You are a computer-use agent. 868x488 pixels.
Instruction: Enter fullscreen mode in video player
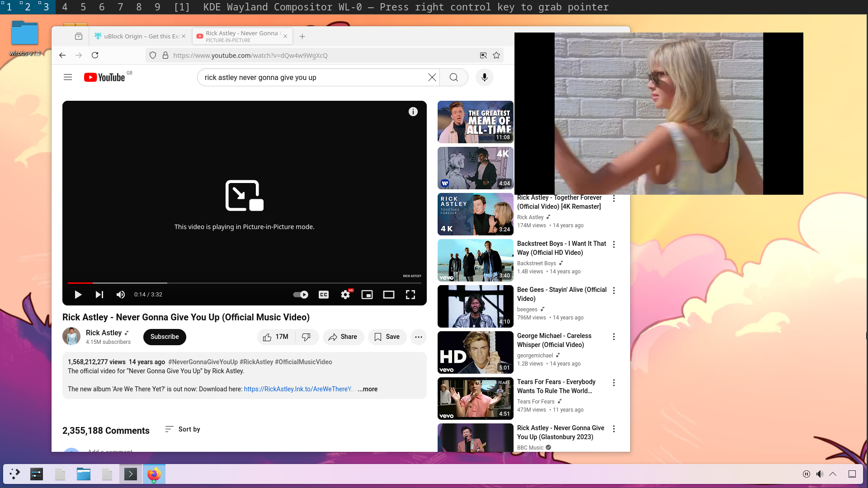pyautogui.click(x=410, y=295)
